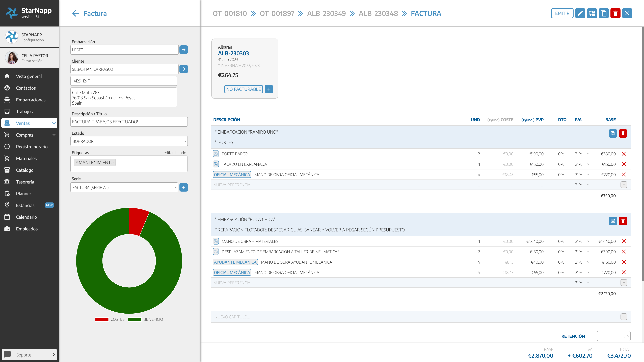This screenshot has width=644, height=362.
Task: Delete the BOCA CHICA chapter with red trash
Action: point(623,221)
